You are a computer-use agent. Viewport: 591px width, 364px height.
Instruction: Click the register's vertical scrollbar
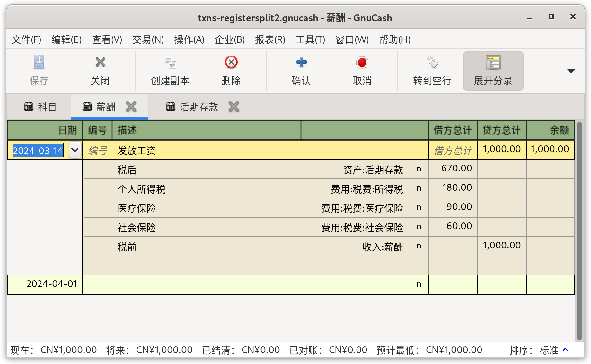(579, 231)
